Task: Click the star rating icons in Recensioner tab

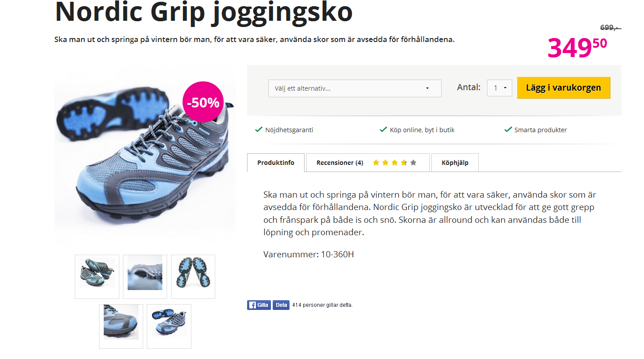Action: click(395, 163)
